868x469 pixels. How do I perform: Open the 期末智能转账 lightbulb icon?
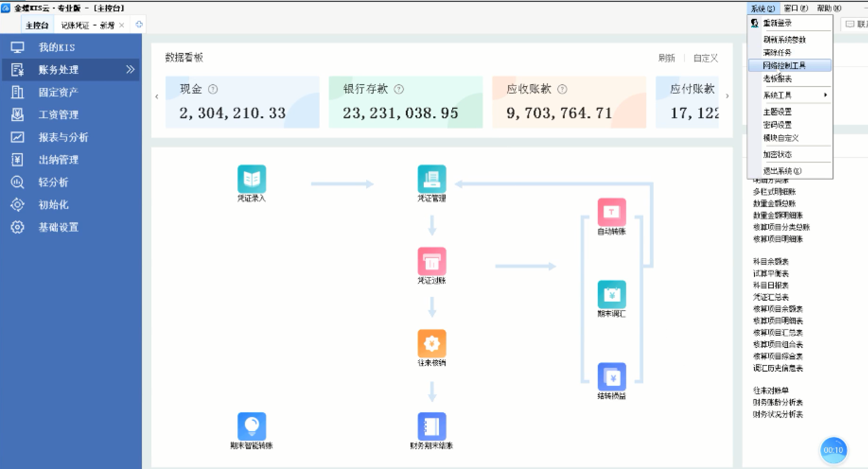point(251,426)
